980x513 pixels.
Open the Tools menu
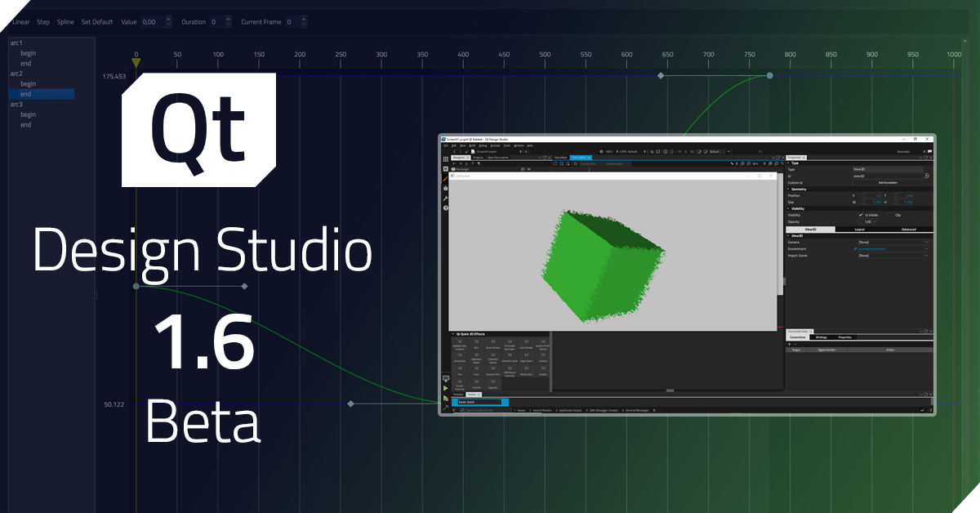(506, 145)
